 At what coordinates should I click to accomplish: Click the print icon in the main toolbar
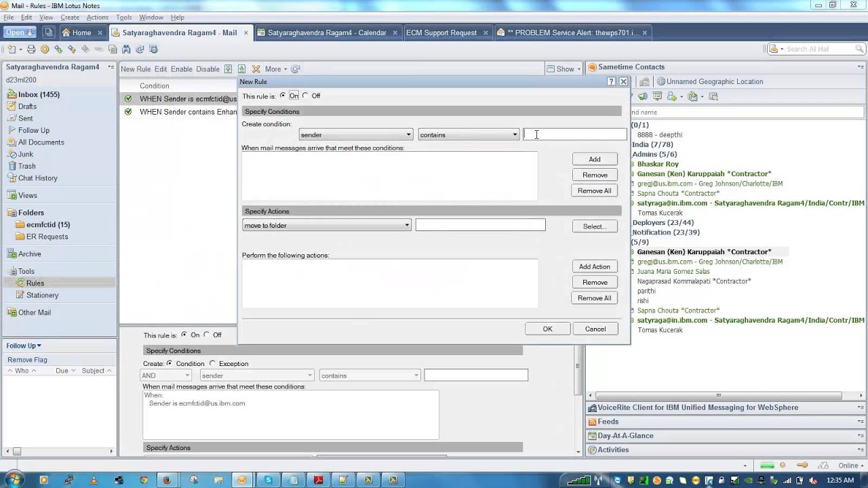tap(31, 49)
